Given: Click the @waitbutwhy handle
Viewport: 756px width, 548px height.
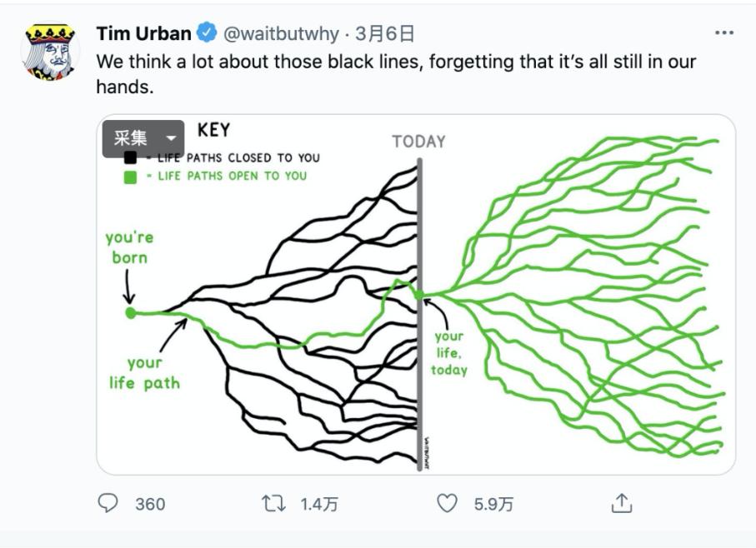Looking at the screenshot, I should [x=281, y=33].
